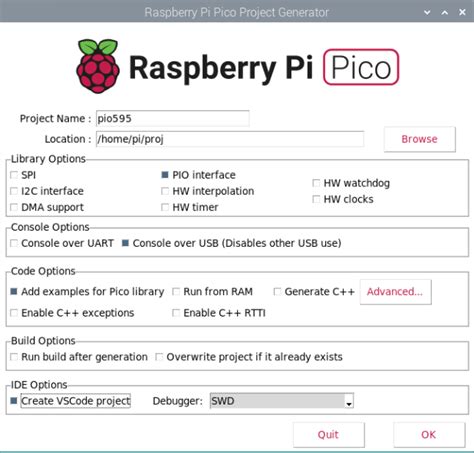Check Enable C++ RTTI
The height and width of the screenshot is (453, 474).
click(176, 313)
